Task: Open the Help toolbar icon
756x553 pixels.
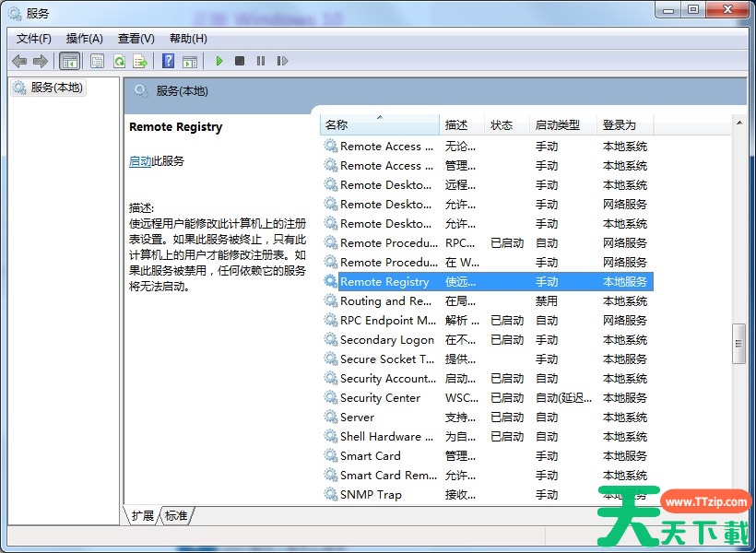Action: tap(168, 61)
